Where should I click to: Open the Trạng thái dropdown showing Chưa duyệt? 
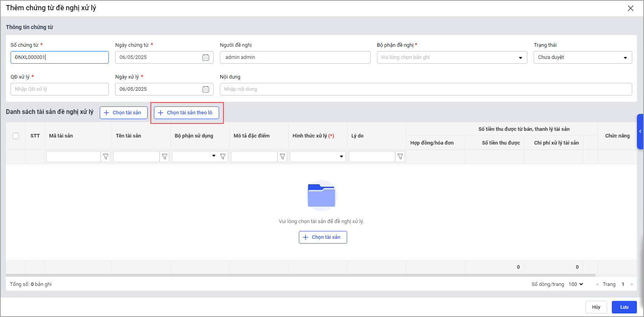click(582, 57)
